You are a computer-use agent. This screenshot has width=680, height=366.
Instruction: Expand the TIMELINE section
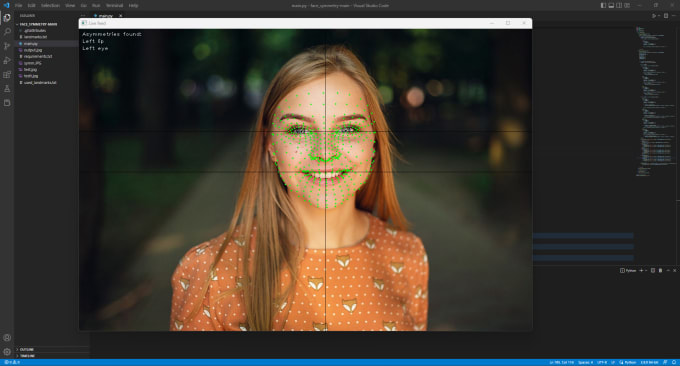pyautogui.click(x=27, y=356)
